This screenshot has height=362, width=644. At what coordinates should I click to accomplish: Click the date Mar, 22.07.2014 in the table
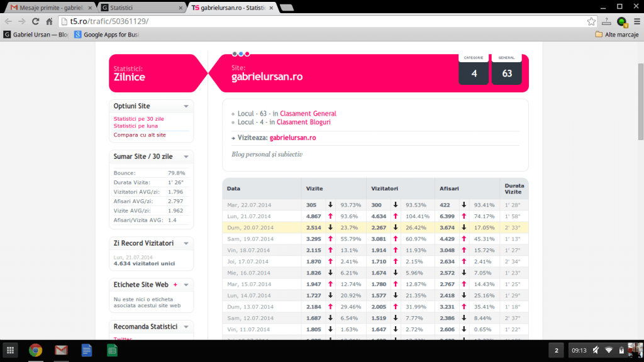249,206
